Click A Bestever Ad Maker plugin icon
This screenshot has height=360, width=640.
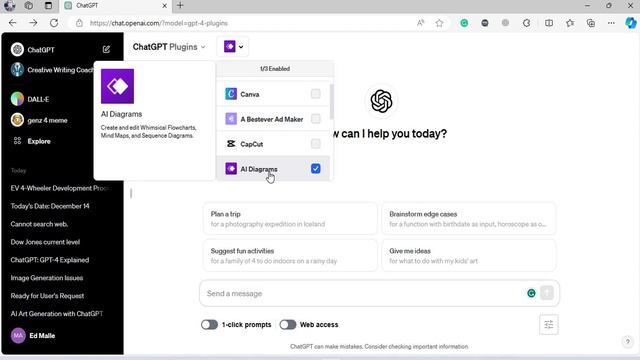(x=231, y=119)
